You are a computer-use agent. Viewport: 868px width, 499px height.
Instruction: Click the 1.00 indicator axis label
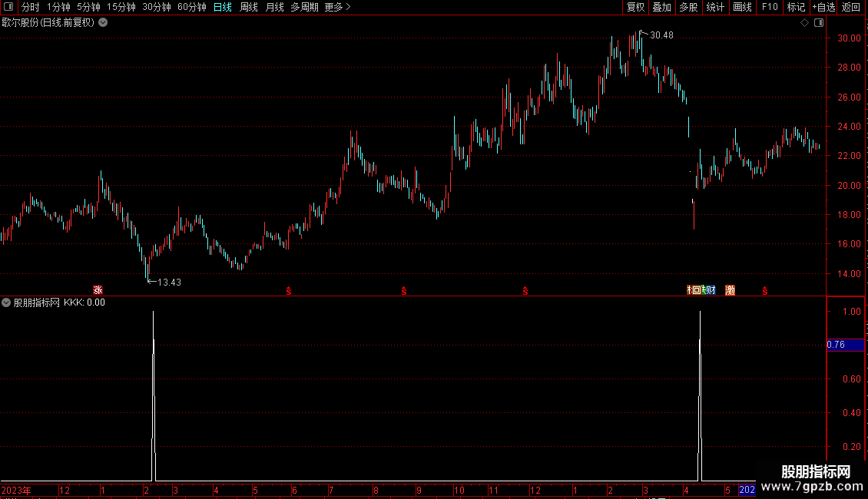pos(851,312)
